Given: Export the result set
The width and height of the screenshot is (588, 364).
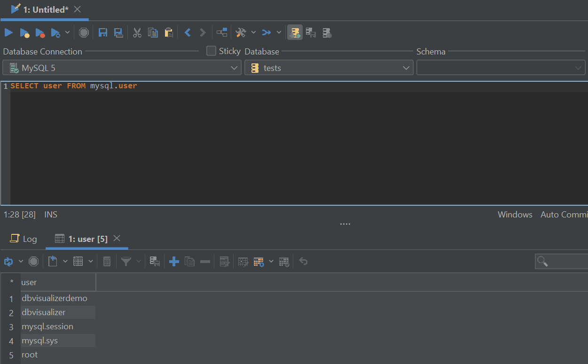Looking at the screenshot, I should pos(53,261).
